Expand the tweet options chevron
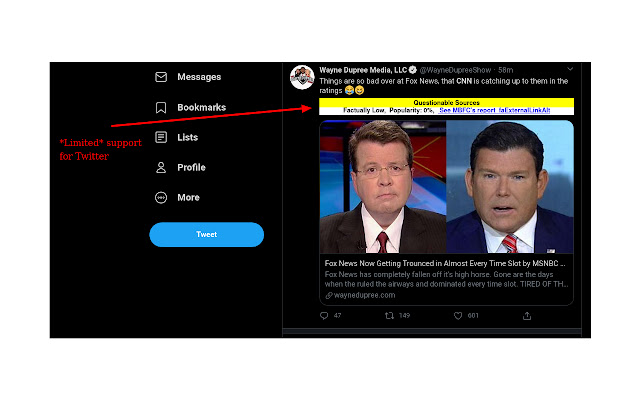 point(570,69)
